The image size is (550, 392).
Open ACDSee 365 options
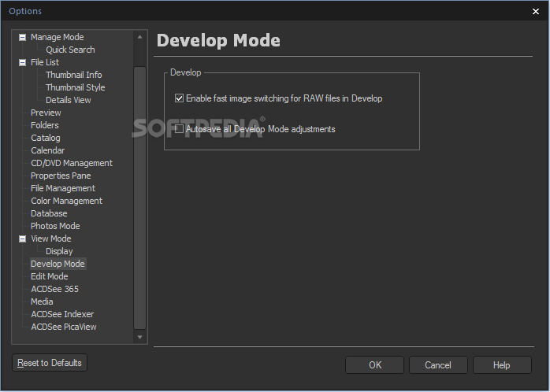(x=54, y=290)
